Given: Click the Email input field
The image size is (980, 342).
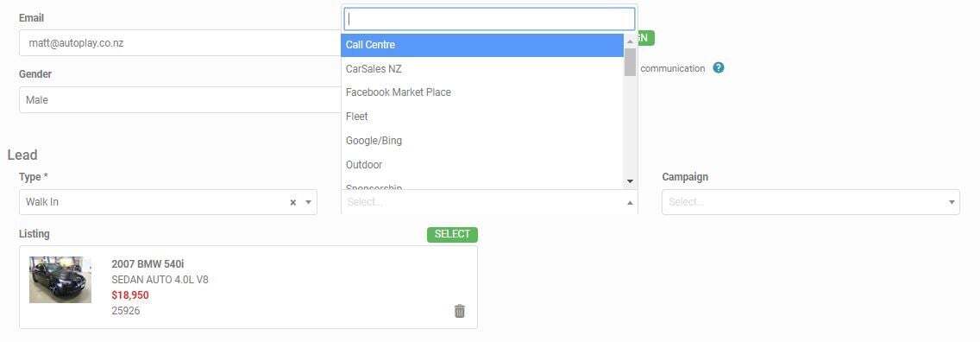Looking at the screenshot, I should (180, 43).
